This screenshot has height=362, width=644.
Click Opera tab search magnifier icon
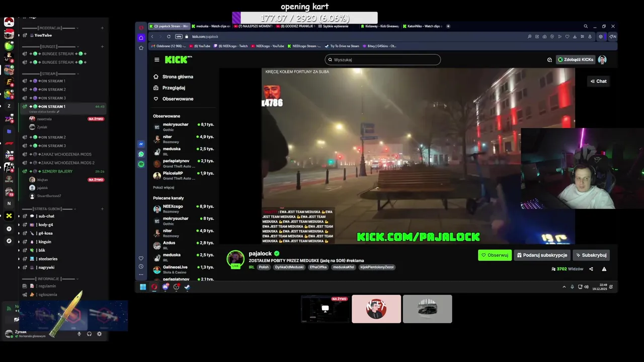coord(586,26)
